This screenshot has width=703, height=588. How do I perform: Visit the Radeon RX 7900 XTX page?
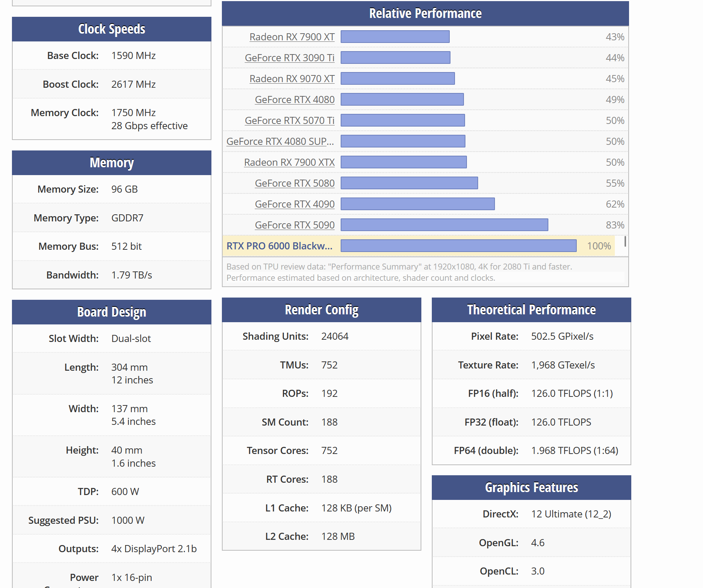[289, 162]
